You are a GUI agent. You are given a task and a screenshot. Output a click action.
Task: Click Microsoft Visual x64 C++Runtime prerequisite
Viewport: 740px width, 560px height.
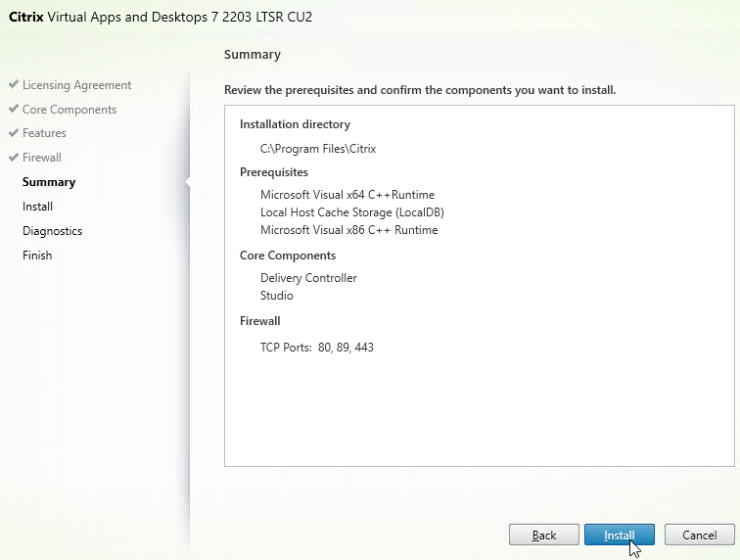347,195
